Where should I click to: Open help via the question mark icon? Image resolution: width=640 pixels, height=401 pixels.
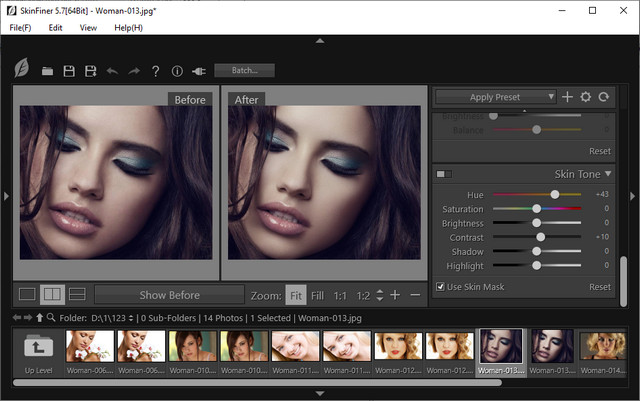click(155, 71)
